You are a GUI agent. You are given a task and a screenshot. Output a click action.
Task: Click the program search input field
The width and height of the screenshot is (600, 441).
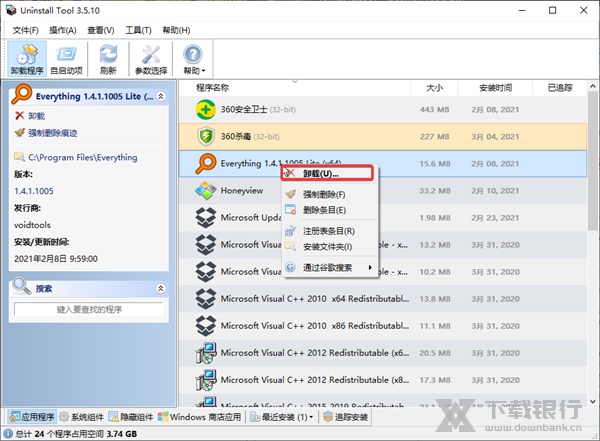coord(89,310)
